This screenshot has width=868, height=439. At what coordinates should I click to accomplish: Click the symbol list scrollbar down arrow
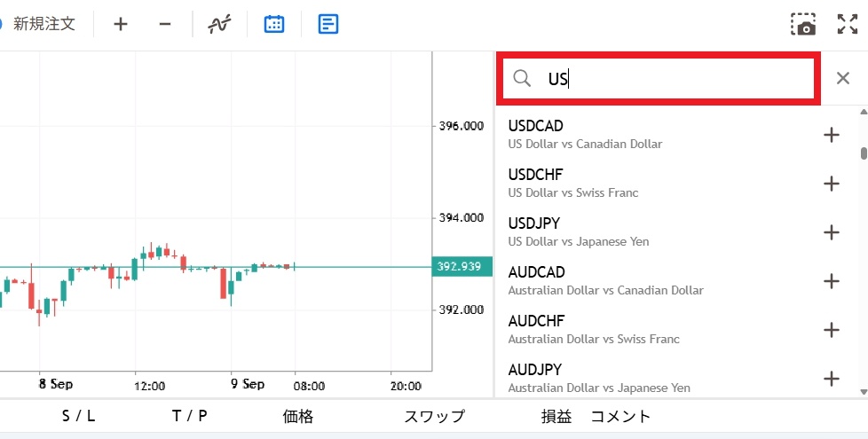tap(863, 391)
